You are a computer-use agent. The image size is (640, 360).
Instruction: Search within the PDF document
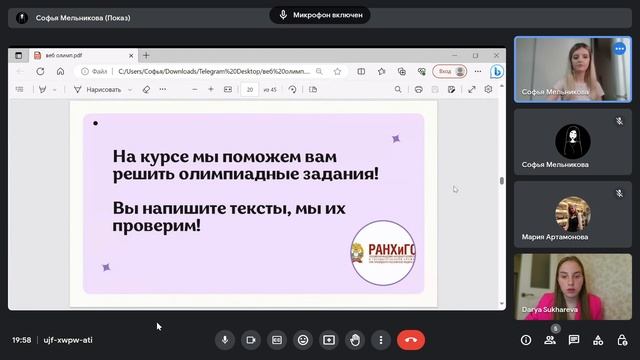[398, 89]
